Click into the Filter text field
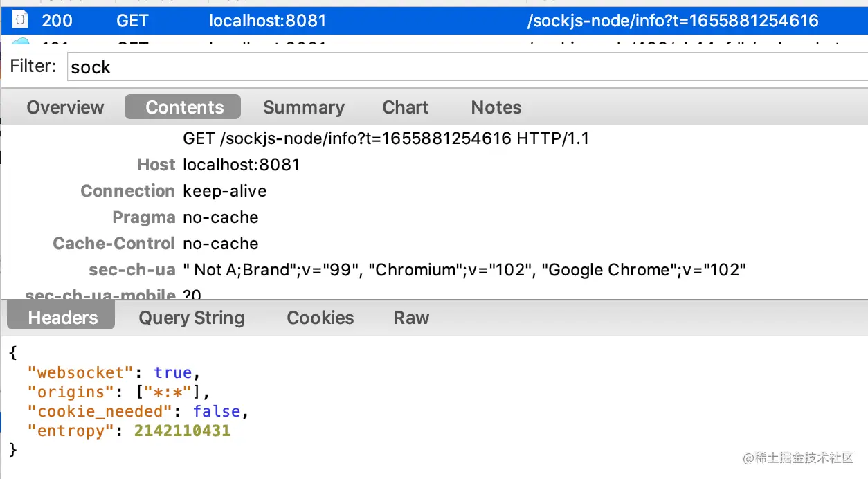Screen dimensions: 868x479 tap(464, 66)
